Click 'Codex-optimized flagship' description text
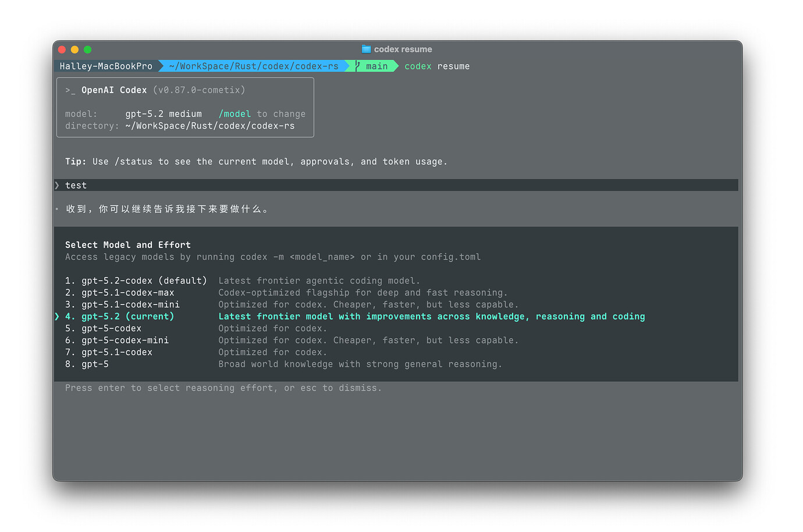Screen dimensions: 803x532 363,293
